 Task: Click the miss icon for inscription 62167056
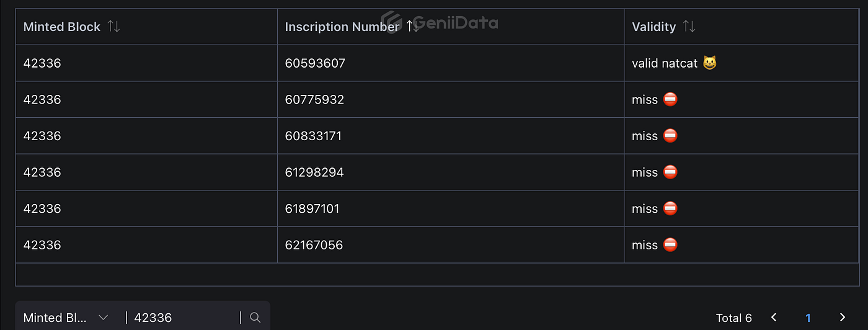tap(670, 244)
